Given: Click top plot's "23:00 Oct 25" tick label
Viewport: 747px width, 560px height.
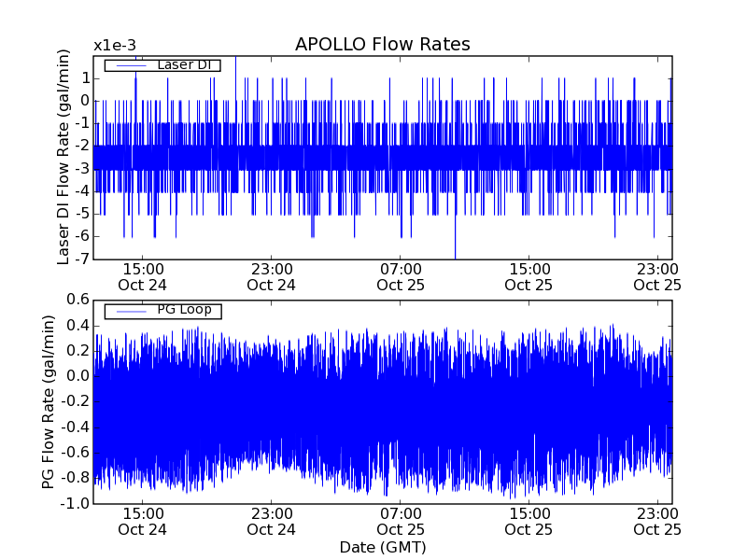Looking at the screenshot, I should tap(658, 276).
